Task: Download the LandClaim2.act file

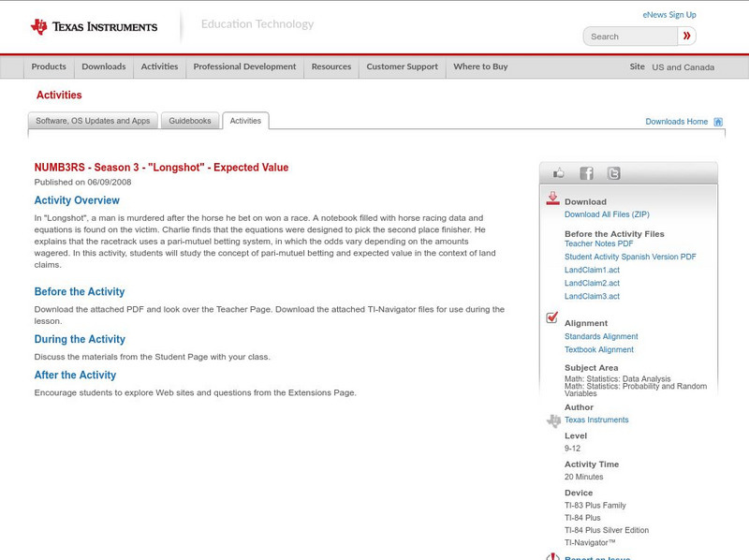Action: pyautogui.click(x=592, y=284)
